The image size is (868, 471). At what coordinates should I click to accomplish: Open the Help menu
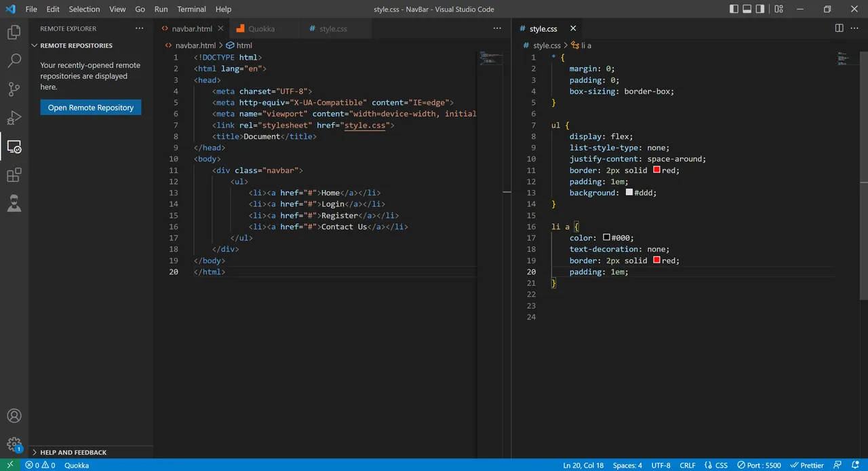pos(223,9)
